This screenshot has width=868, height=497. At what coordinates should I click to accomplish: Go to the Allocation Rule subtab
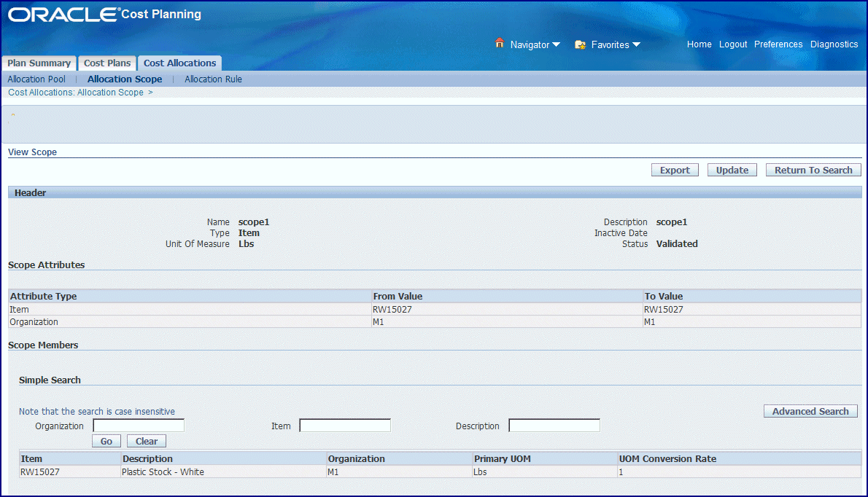coord(213,79)
